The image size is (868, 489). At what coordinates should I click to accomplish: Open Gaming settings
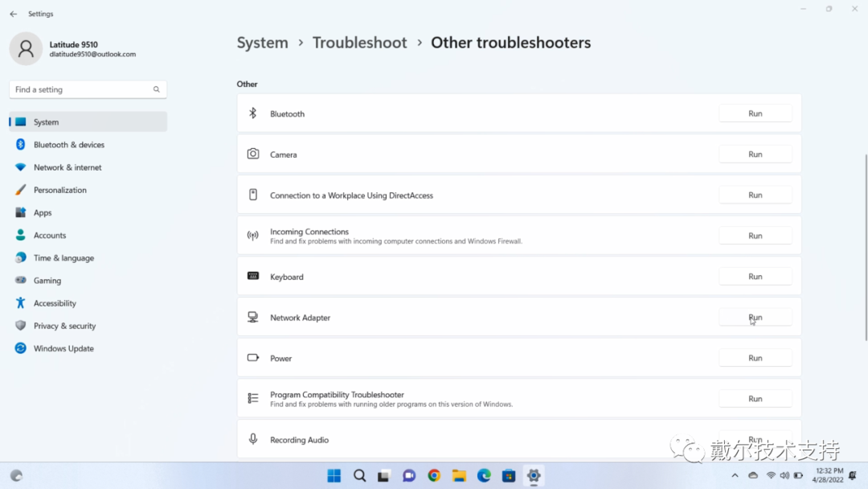88,281
